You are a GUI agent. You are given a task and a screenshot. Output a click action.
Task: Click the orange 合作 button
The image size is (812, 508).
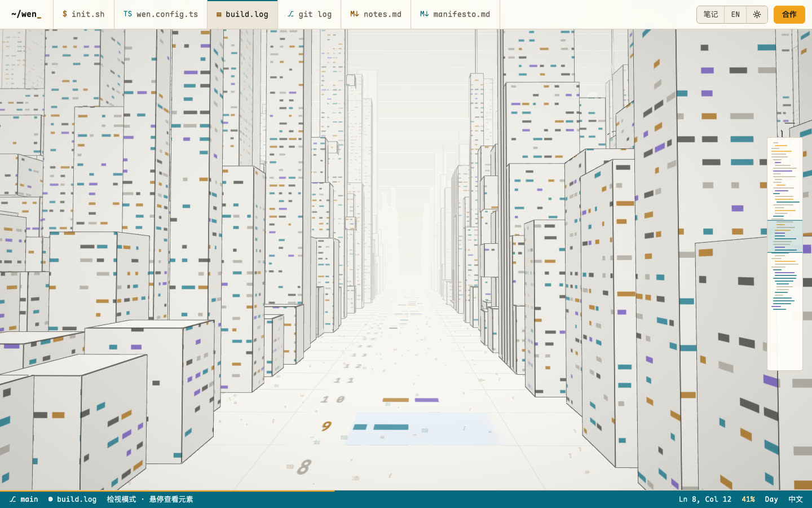[789, 15]
